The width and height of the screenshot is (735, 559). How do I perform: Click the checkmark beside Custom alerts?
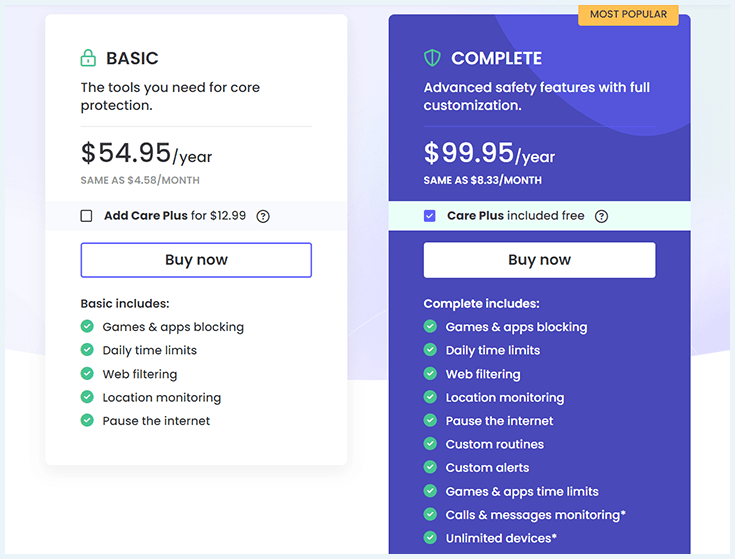point(430,467)
